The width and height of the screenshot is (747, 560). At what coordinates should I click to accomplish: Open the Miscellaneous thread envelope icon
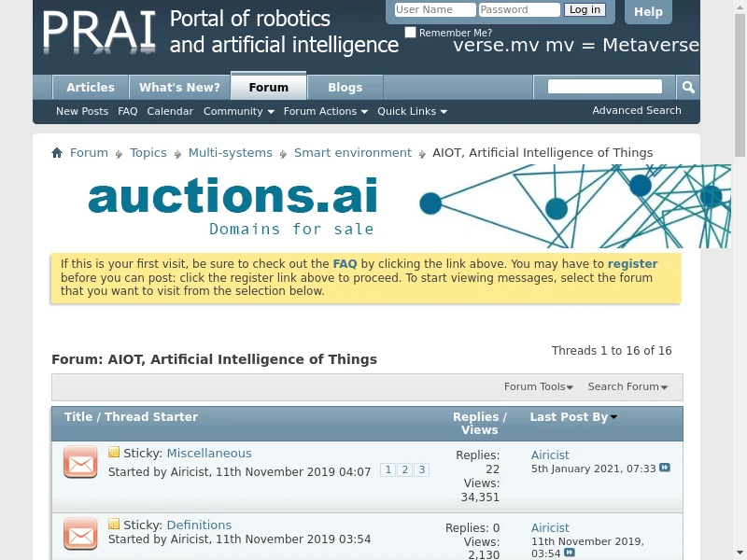(80, 462)
